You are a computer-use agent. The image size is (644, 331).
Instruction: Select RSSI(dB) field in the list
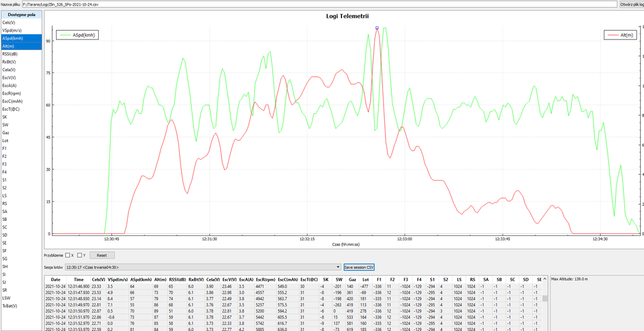pyautogui.click(x=11, y=53)
